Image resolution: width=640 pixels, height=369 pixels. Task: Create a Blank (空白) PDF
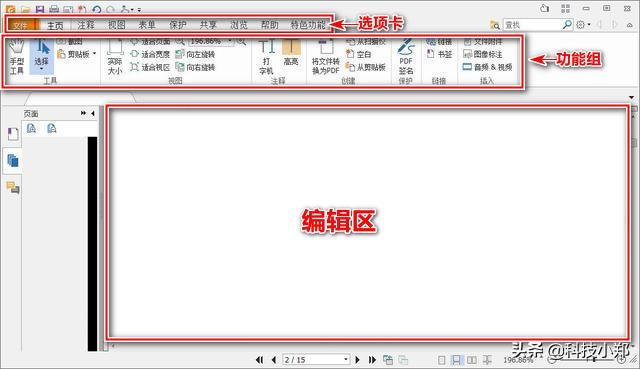(358, 54)
